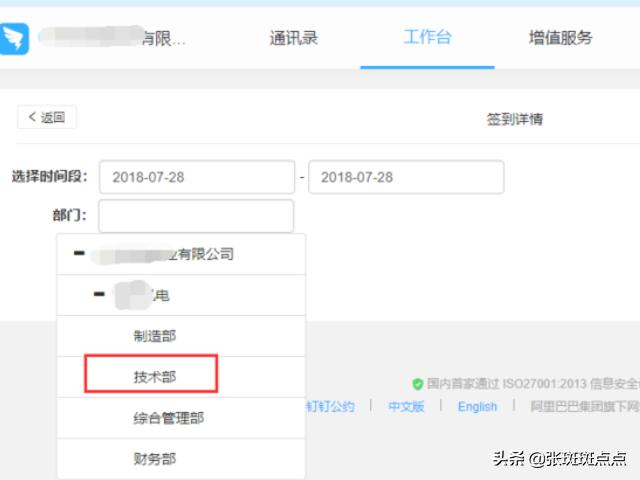Open the 工作台 tab
640x480 pixels.
(427, 38)
